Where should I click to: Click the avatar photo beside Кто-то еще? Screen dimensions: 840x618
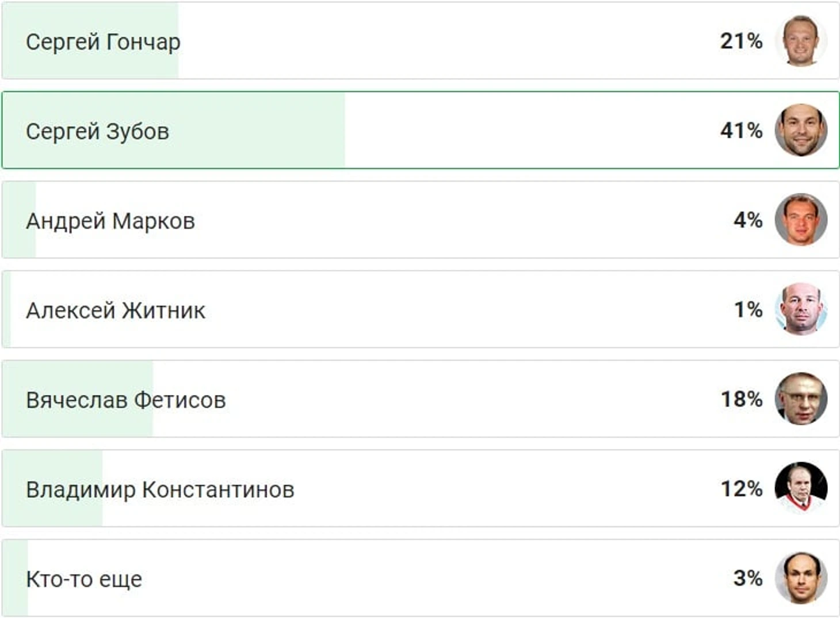coord(801,578)
